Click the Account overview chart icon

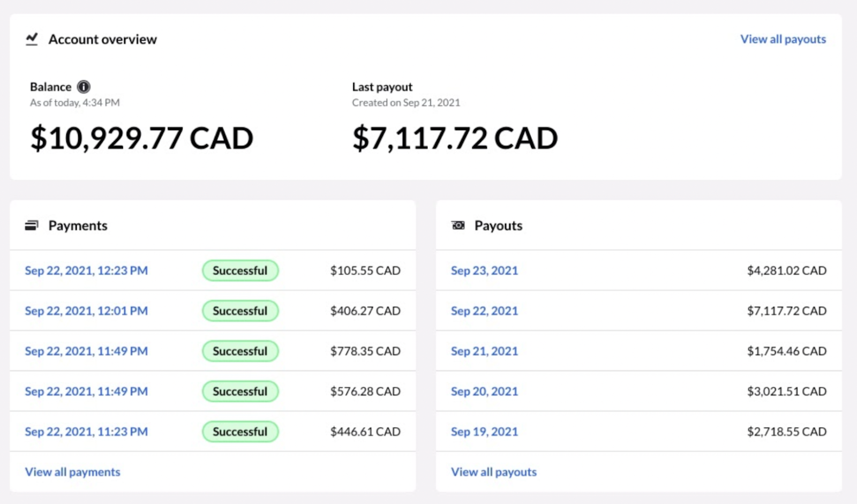coord(32,39)
